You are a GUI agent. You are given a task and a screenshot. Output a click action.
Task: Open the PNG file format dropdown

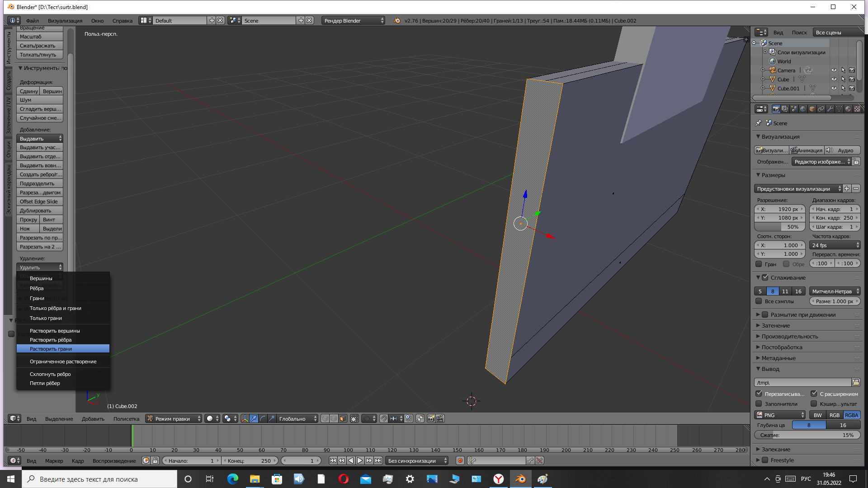click(780, 415)
